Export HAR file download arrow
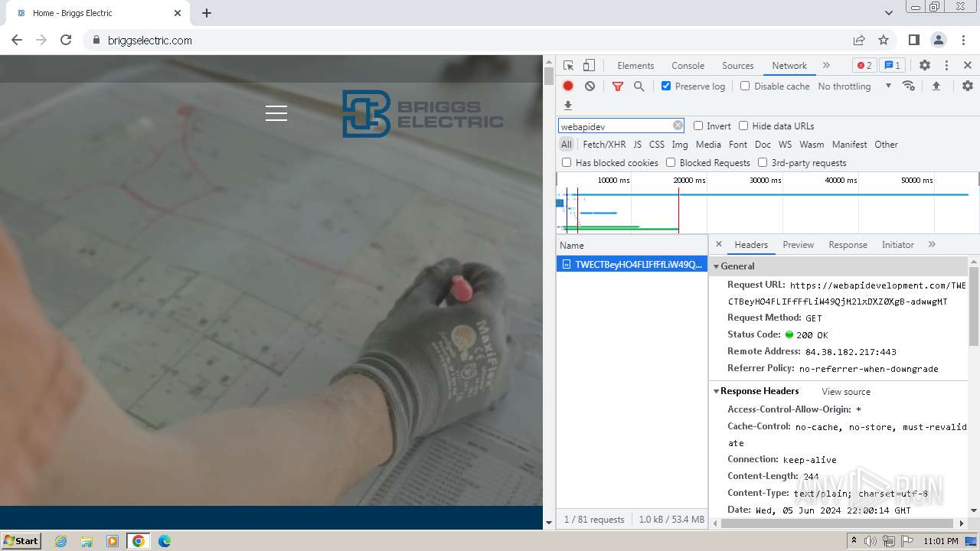 [x=568, y=106]
